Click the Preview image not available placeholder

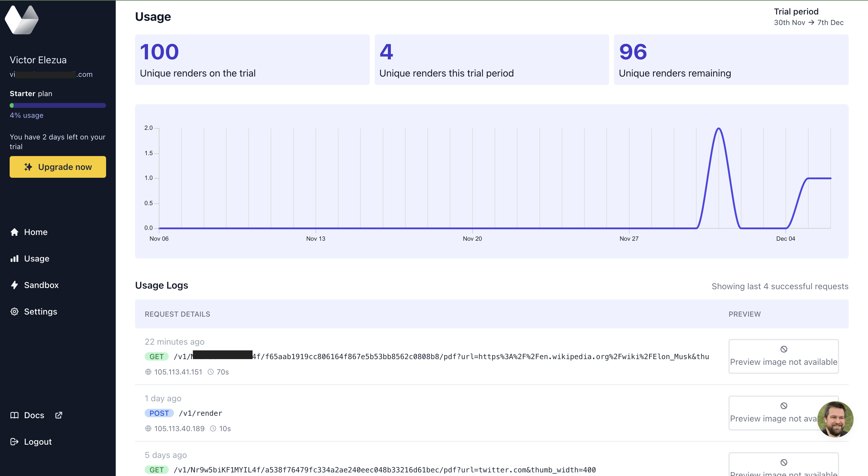click(783, 356)
